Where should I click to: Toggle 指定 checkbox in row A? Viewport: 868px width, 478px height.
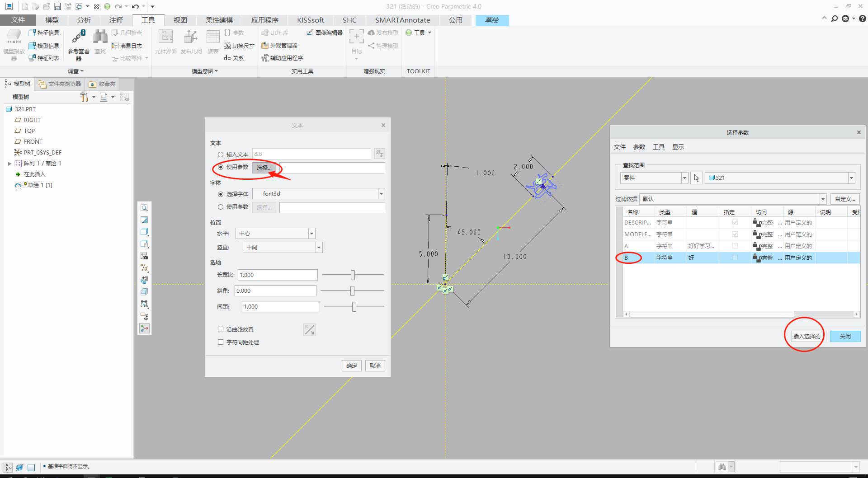735,246
